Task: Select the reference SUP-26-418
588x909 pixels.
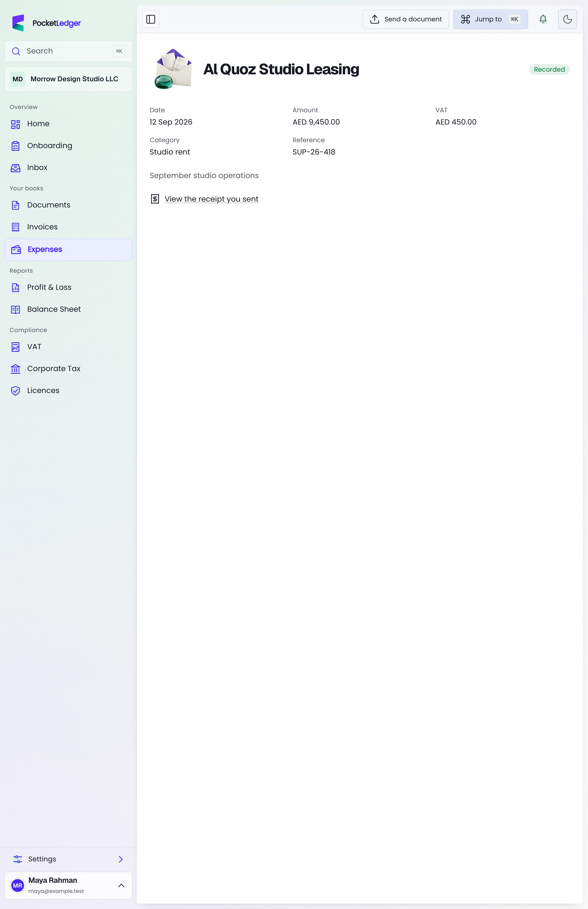Action: (x=314, y=152)
